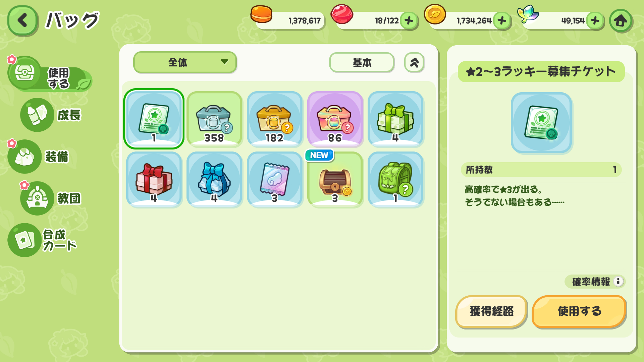Collapse list with double chevron button
Viewport: 644px width, 362px height.
coord(414,62)
